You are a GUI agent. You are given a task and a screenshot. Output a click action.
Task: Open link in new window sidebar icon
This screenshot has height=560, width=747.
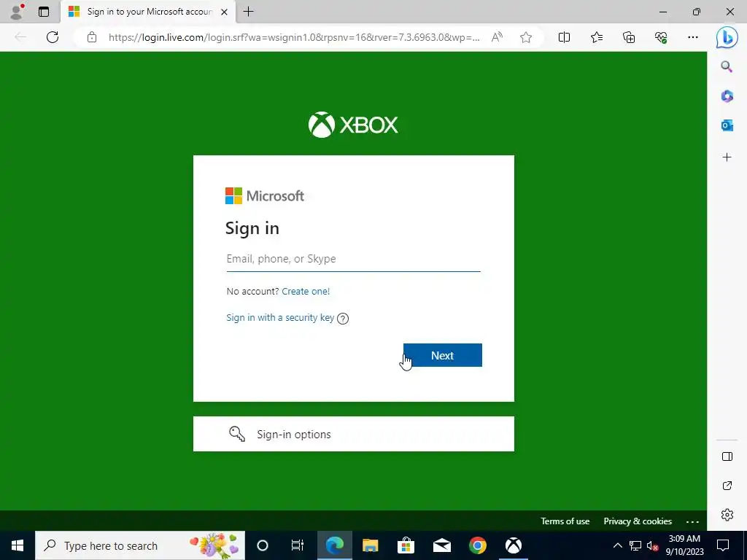pos(727,486)
